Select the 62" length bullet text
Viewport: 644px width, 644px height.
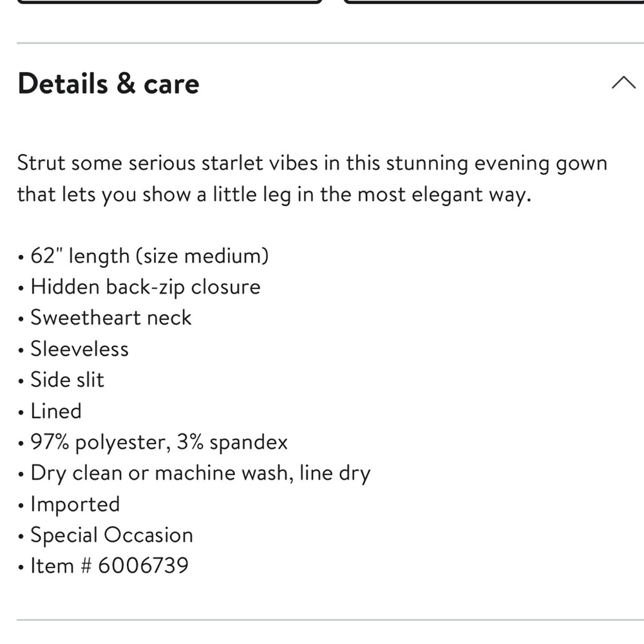(x=149, y=256)
